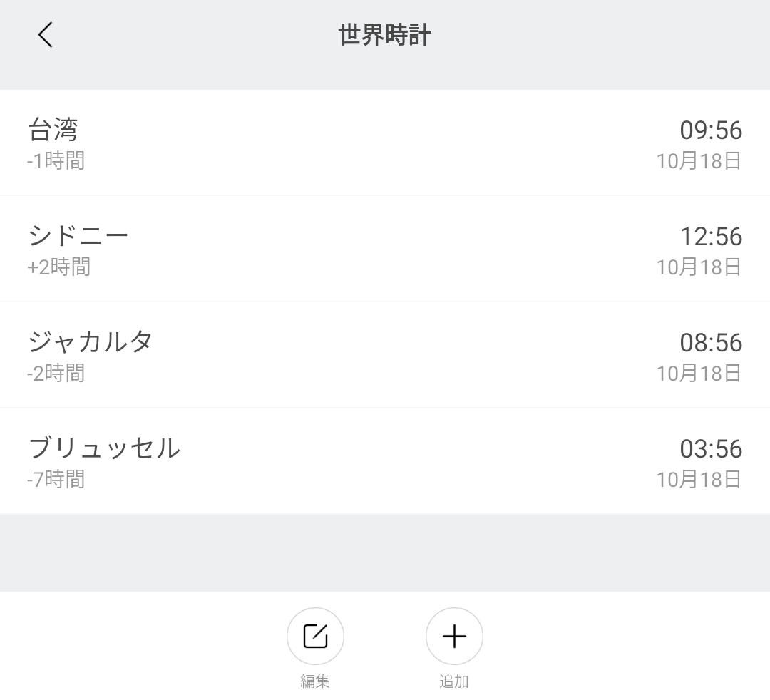Image resolution: width=770 pixels, height=700 pixels.
Task: Click the 10月18日 date in 台湾 row
Action: [699, 161]
